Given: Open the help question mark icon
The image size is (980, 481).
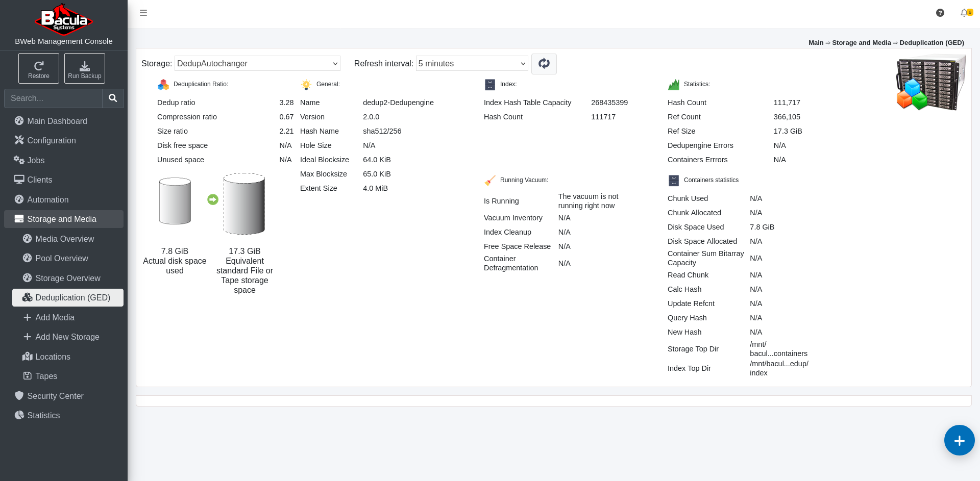Looking at the screenshot, I should (940, 13).
